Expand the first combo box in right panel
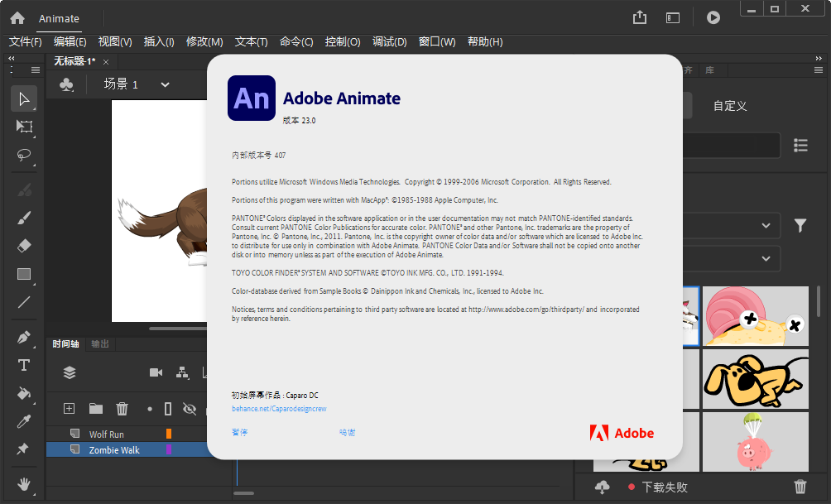The image size is (831, 504). point(766,225)
